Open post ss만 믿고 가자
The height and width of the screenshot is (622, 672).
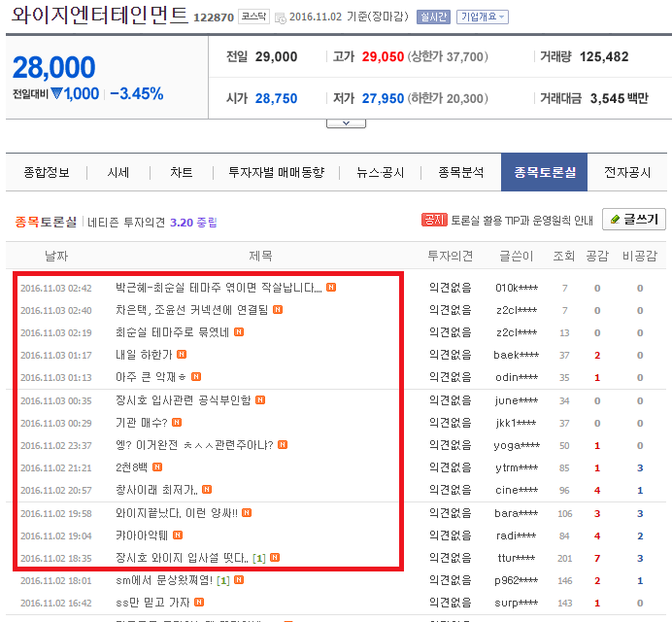(152, 603)
